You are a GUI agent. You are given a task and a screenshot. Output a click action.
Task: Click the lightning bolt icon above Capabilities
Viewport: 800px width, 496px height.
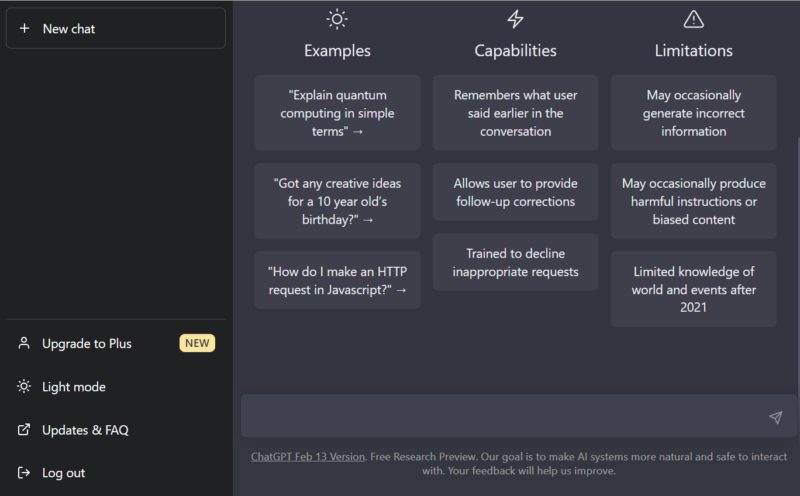pos(515,19)
